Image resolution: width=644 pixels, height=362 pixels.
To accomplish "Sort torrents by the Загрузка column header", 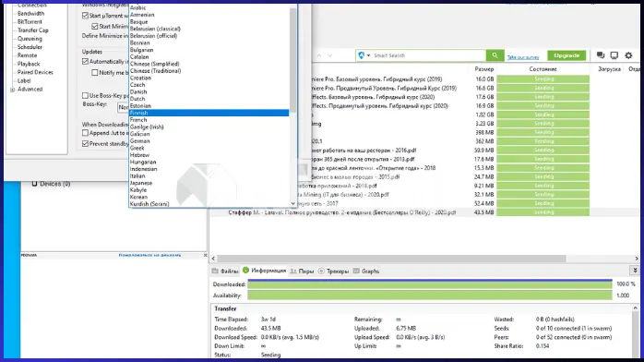I will (609, 69).
